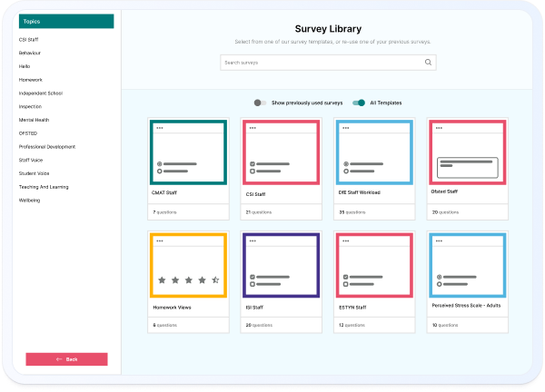This screenshot has width=545, height=392.
Task: Open the Mental Health topic
Action: click(x=35, y=120)
